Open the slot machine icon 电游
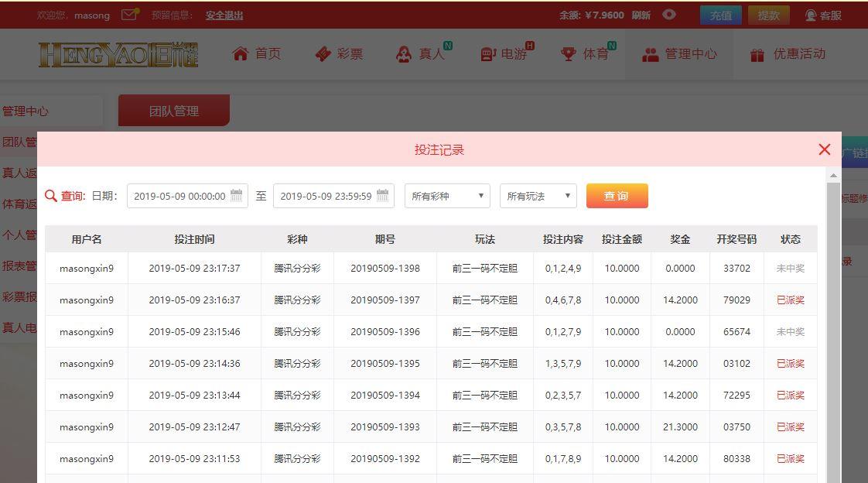 pyautogui.click(x=487, y=53)
